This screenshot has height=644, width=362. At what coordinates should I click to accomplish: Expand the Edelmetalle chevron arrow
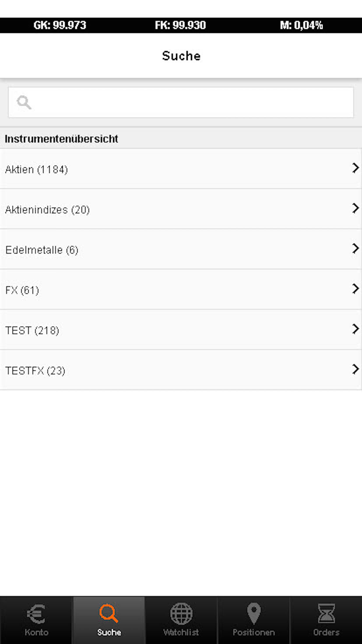tap(355, 248)
